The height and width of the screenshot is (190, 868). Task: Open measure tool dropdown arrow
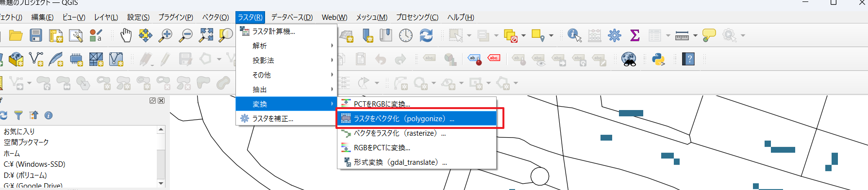point(695,35)
